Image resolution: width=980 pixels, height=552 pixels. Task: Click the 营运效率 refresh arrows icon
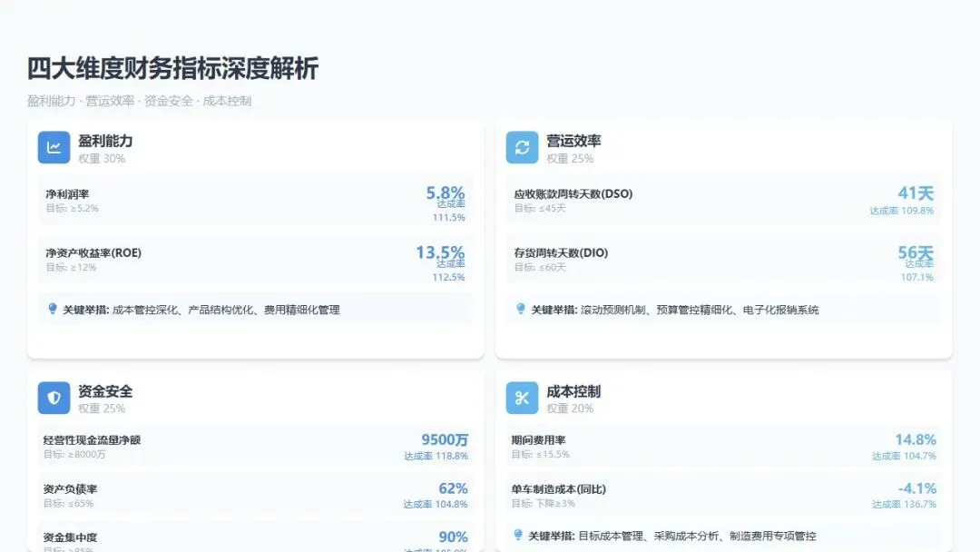tap(522, 148)
